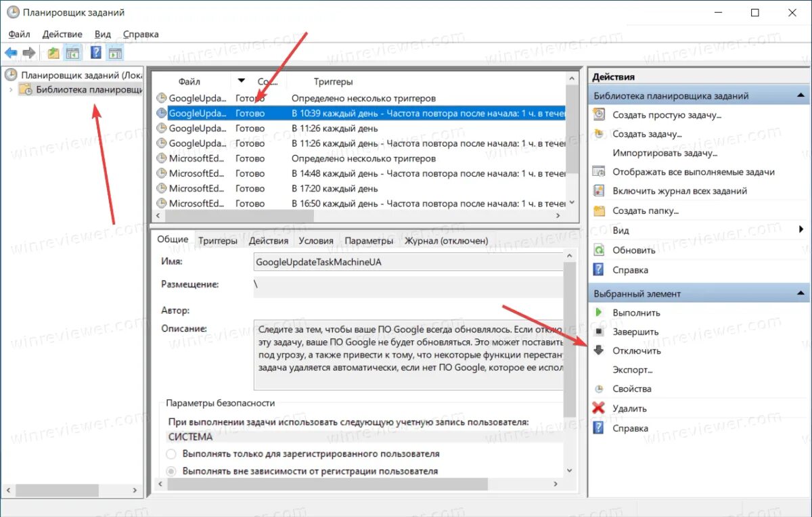This screenshot has width=812, height=517.
Task: Click the Отключить down-arrow icon
Action: 599,351
